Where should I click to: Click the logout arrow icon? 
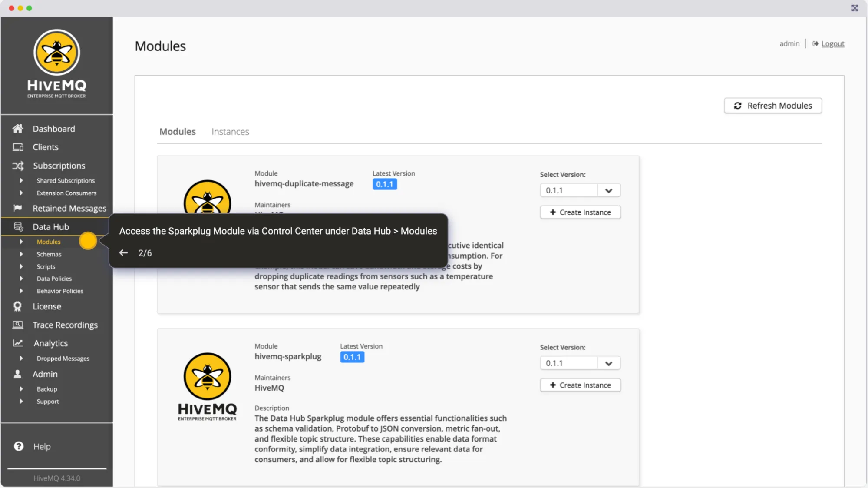click(x=815, y=44)
